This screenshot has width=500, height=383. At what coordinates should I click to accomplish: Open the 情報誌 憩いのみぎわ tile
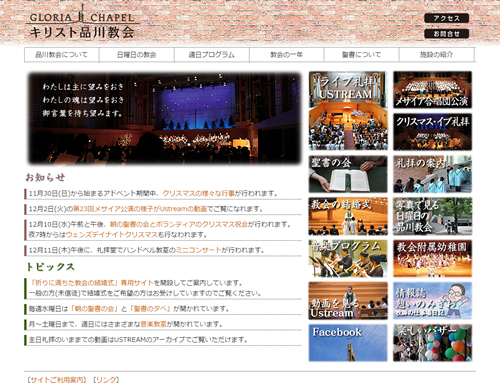(x=432, y=301)
